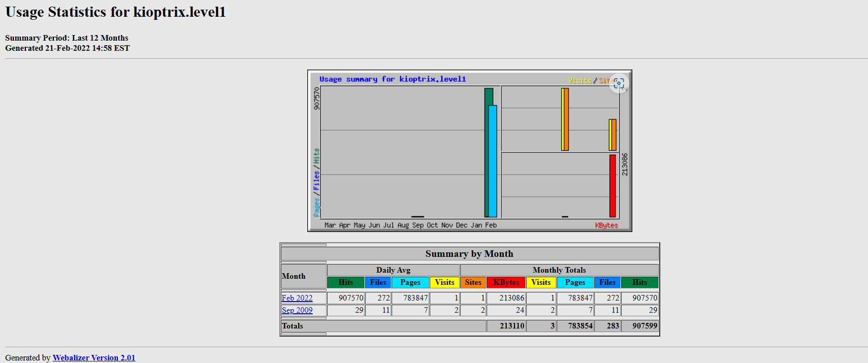Select the cyan Pages header under Monthly Totals

[575, 282]
